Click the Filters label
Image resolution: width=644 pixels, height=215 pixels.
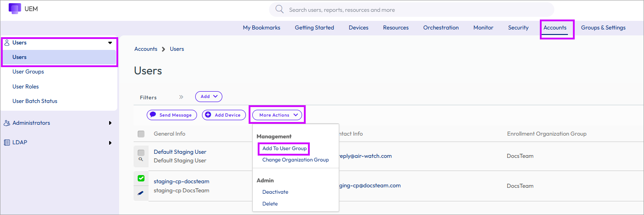tap(148, 98)
